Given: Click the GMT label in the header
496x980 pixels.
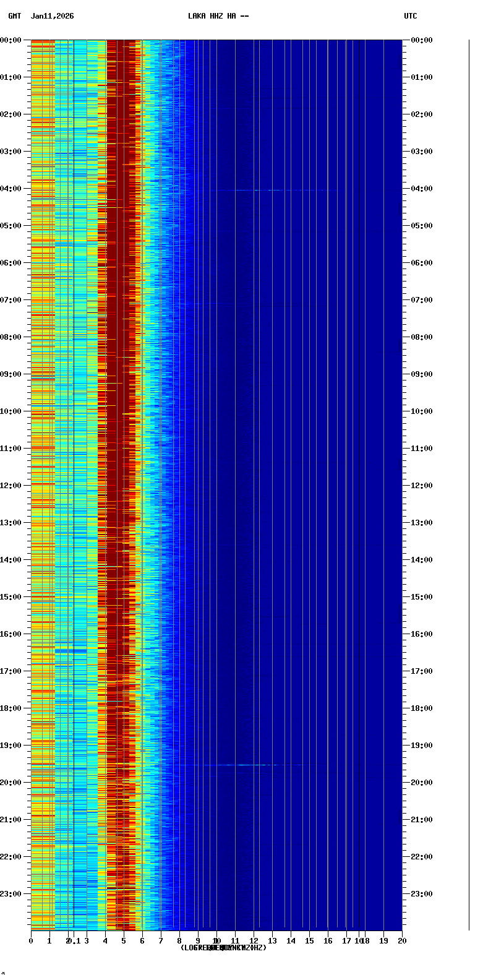Looking at the screenshot, I should pyautogui.click(x=14, y=16).
